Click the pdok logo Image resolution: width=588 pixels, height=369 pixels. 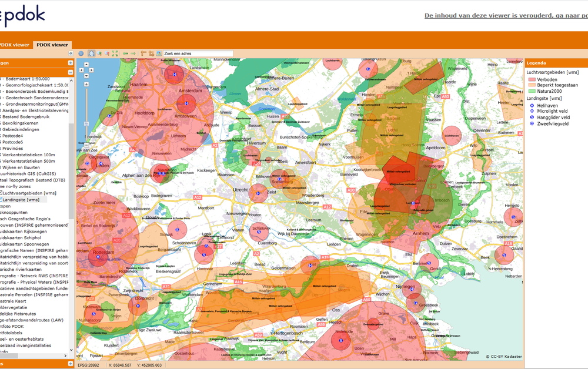(22, 16)
